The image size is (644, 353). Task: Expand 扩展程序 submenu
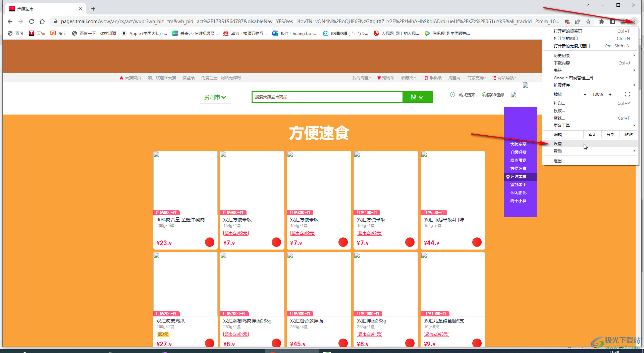click(591, 85)
